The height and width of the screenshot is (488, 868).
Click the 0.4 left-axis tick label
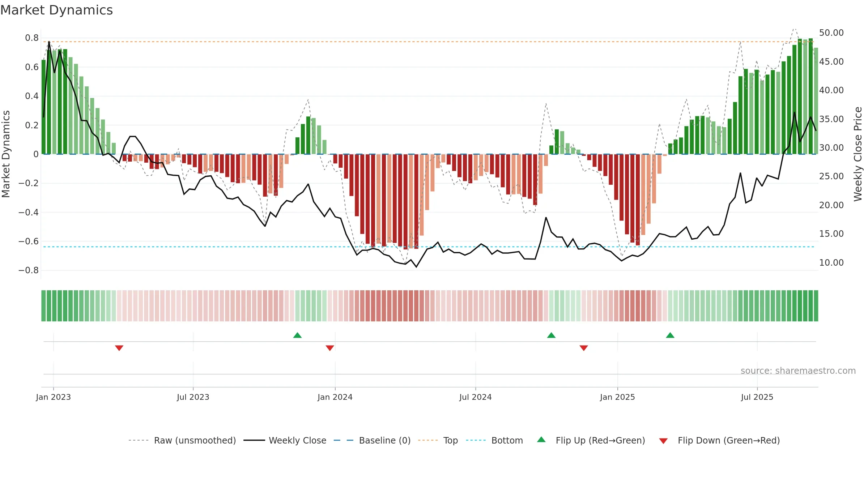click(x=32, y=96)
